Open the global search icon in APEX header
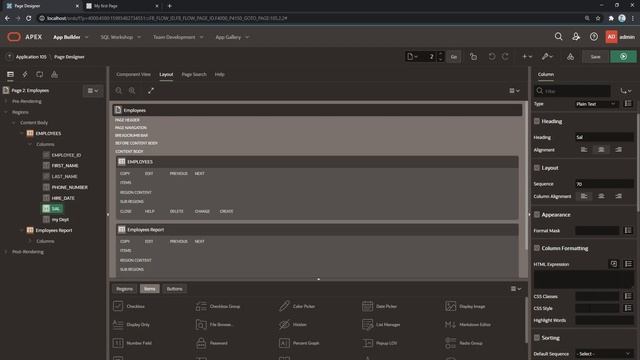Screen dimensions: 640x360 [558, 37]
